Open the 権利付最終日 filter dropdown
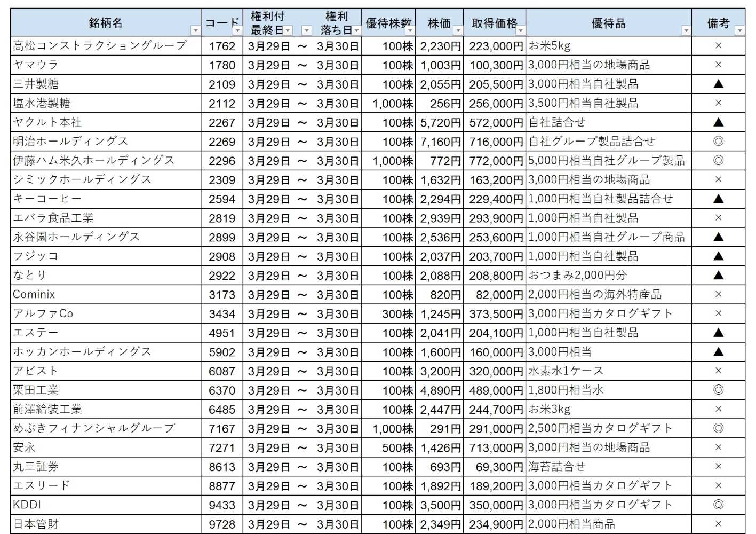 pos(288,30)
